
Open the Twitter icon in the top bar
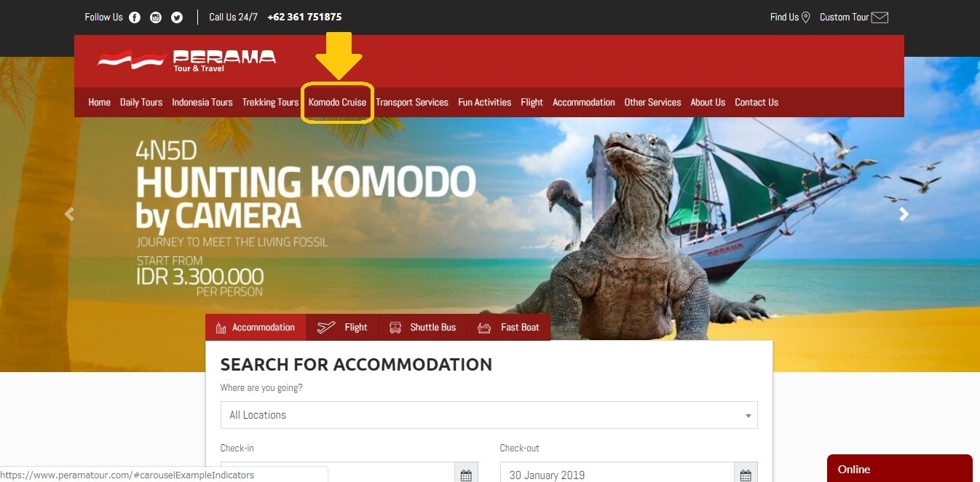(x=177, y=17)
